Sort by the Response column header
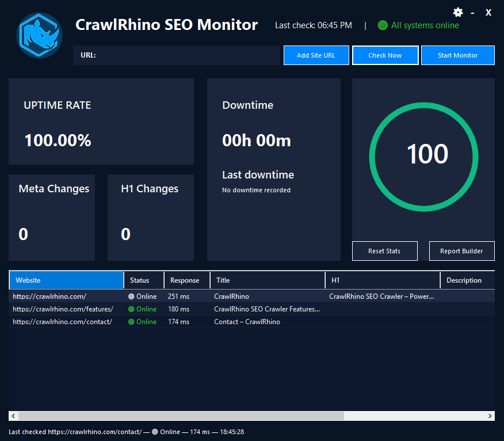This screenshot has height=441, width=504. pos(187,280)
